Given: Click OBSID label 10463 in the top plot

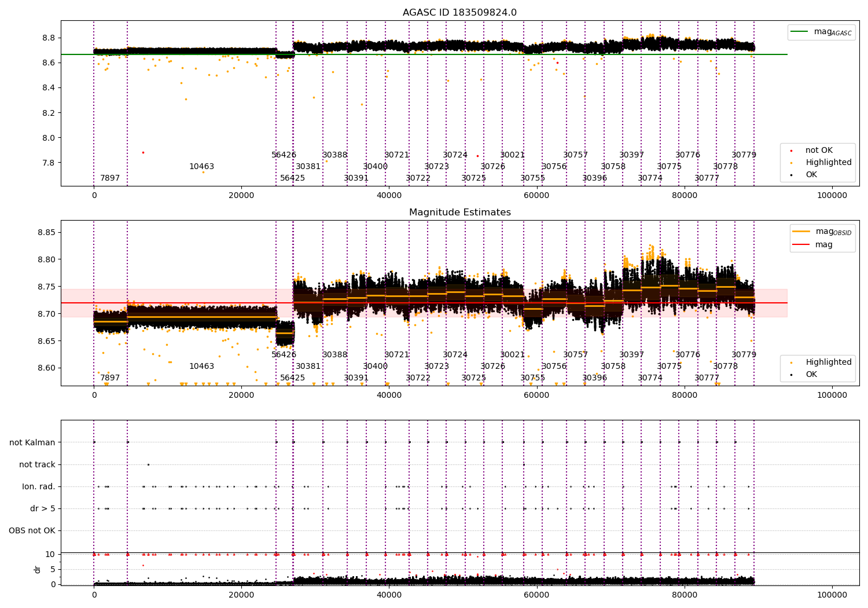Looking at the screenshot, I should (201, 167).
